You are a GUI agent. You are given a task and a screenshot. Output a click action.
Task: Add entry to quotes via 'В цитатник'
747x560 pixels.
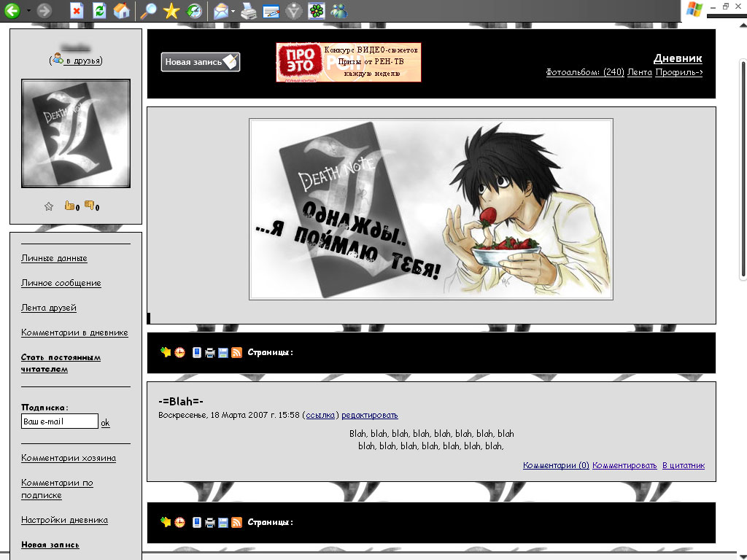click(x=684, y=465)
